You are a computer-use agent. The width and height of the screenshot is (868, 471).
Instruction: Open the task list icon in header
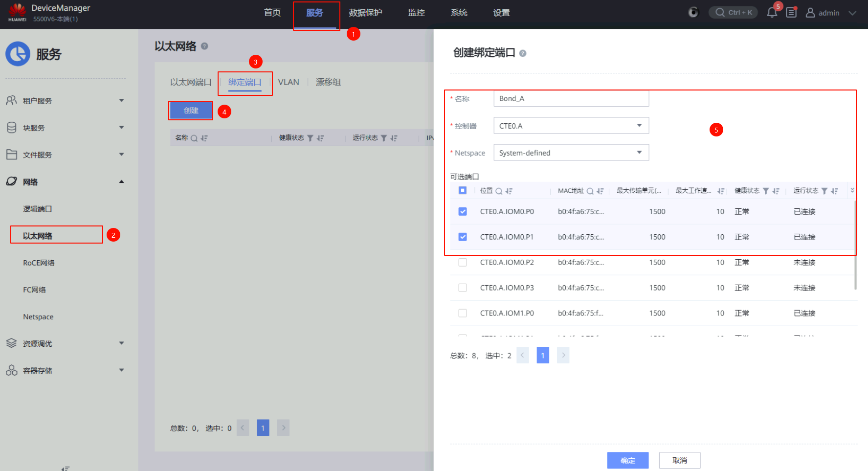(x=791, y=13)
